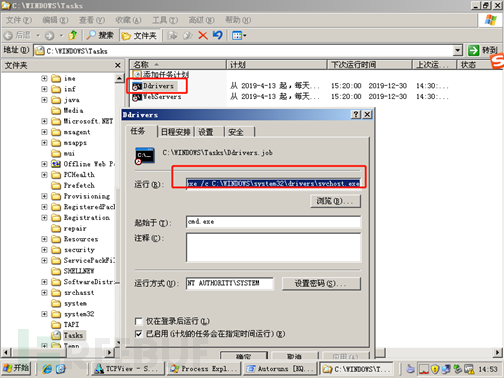Open the File (文件) menu
The image size is (504, 378).
coord(19,20)
